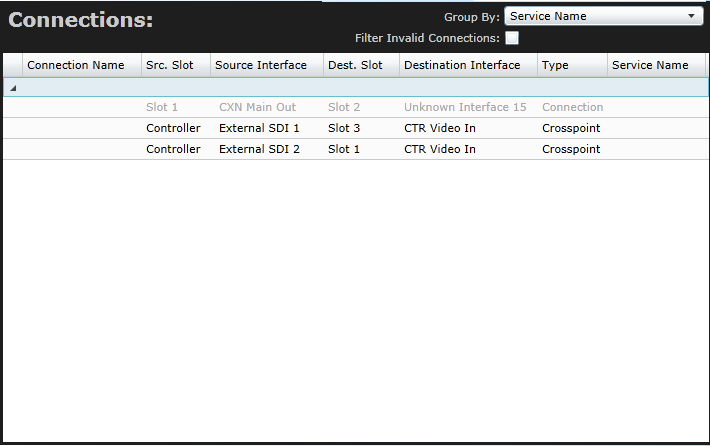Select the 'External SDI 1' cell
Viewport: 710px width, 446px height.
[x=259, y=128]
